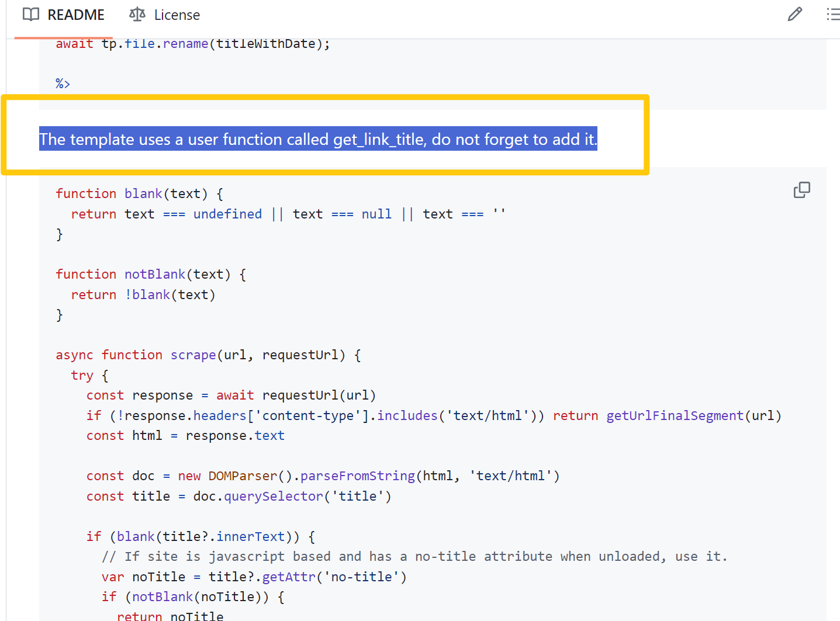
Task: Click the pencil edit file icon
Action: 795,14
